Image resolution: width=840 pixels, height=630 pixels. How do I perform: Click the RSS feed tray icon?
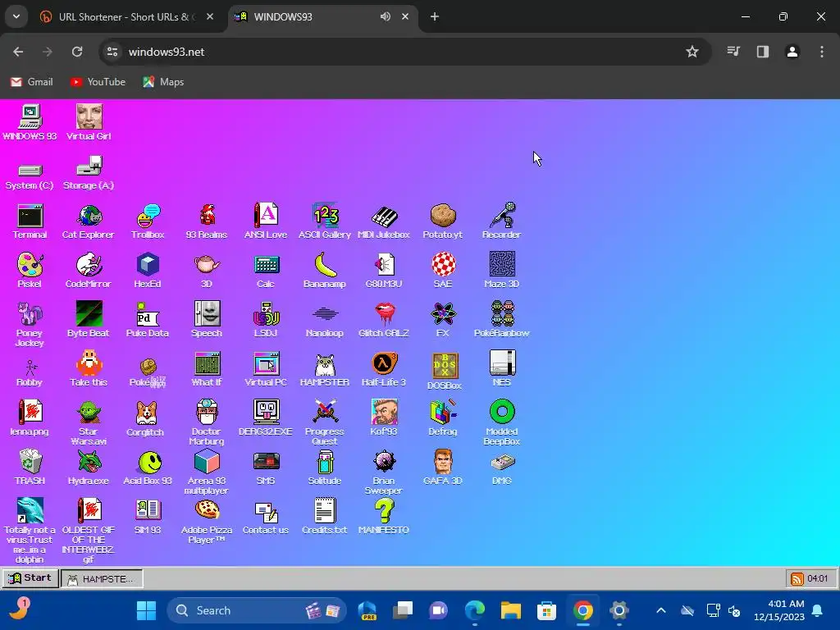[797, 578]
